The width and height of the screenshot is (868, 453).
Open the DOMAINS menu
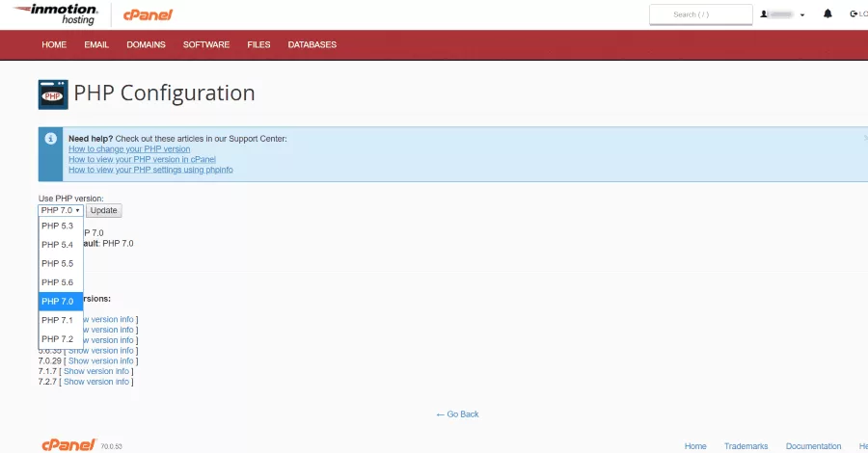coord(147,44)
